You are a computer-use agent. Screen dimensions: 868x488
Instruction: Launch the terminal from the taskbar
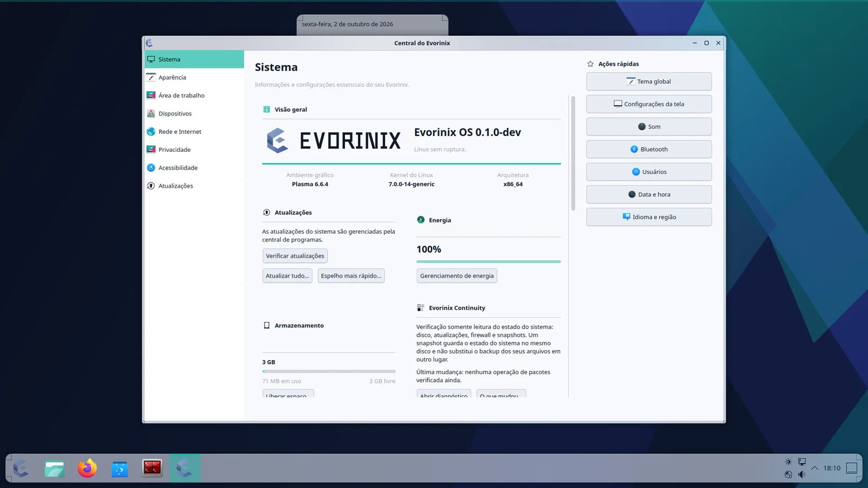tap(152, 468)
